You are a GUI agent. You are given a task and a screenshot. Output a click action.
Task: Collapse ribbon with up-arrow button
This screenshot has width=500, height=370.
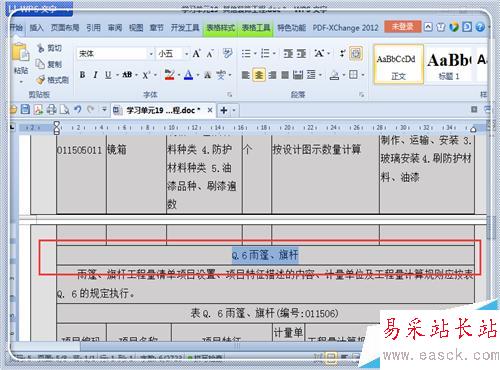pos(428,27)
